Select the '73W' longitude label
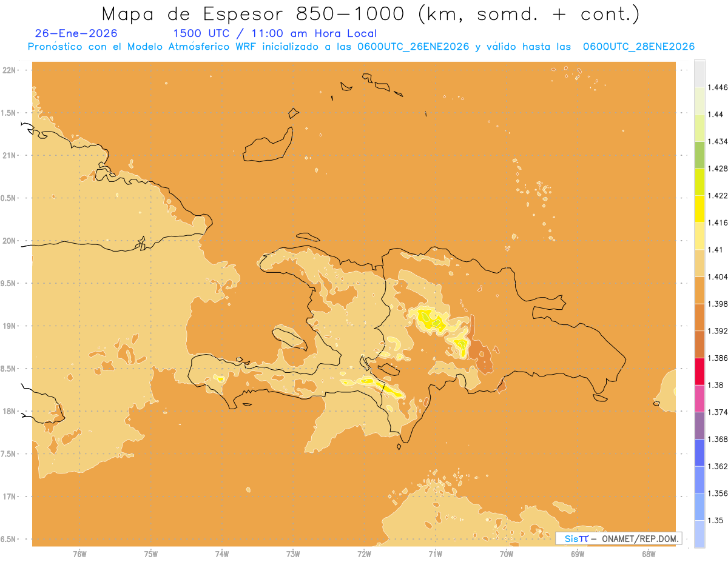 (293, 554)
